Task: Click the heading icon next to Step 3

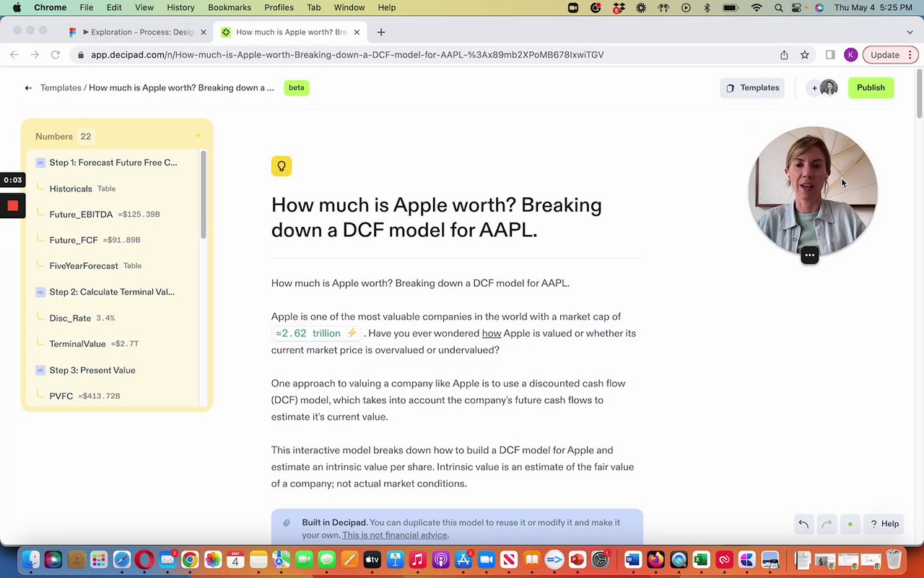Action: click(40, 371)
